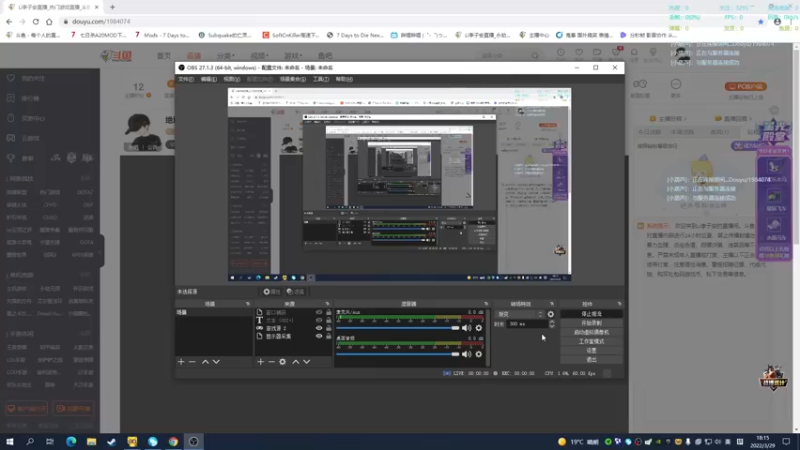Screen dimensions: 800x450
Task: Remove the selected source with the minus icon
Action: (x=271, y=362)
